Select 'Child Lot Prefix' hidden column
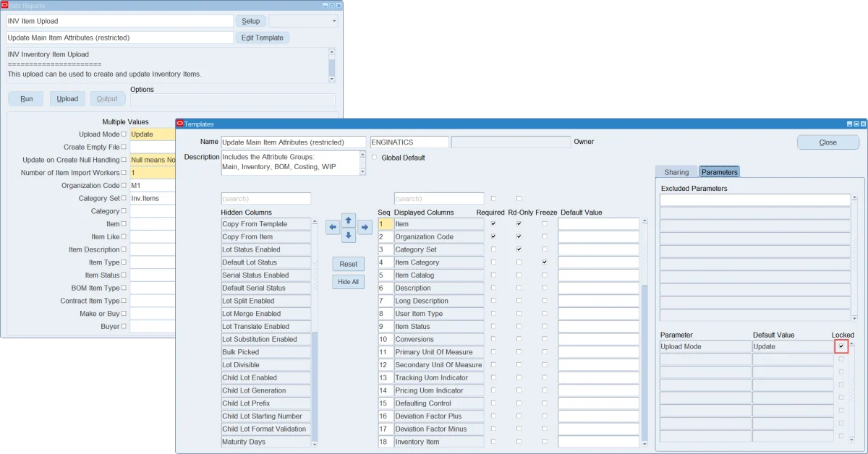Screen dimensions: 868x454 point(265,403)
